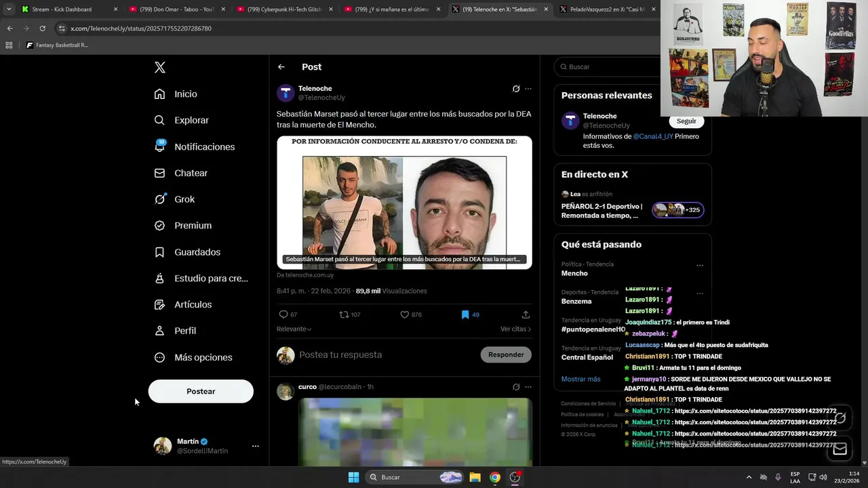The width and height of the screenshot is (868, 488).
Task: Switch to Cyberpunk Hi-Tech Glitch tab
Action: pyautogui.click(x=285, y=9)
